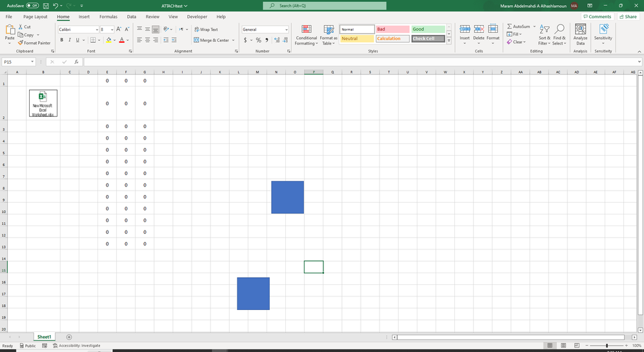Middle align cell contents

(147, 29)
